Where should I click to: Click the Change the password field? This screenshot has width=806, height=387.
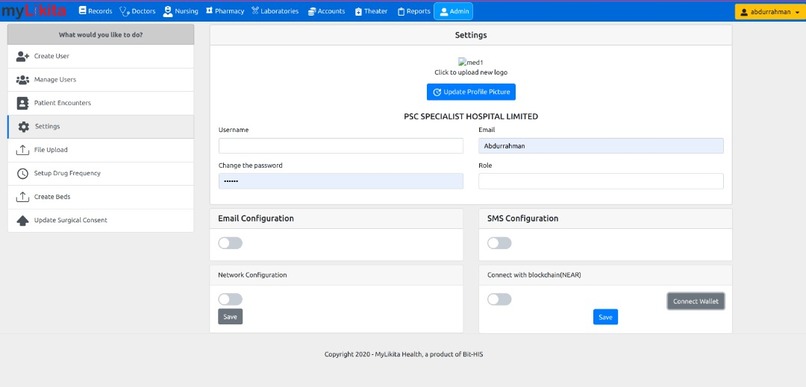click(341, 181)
